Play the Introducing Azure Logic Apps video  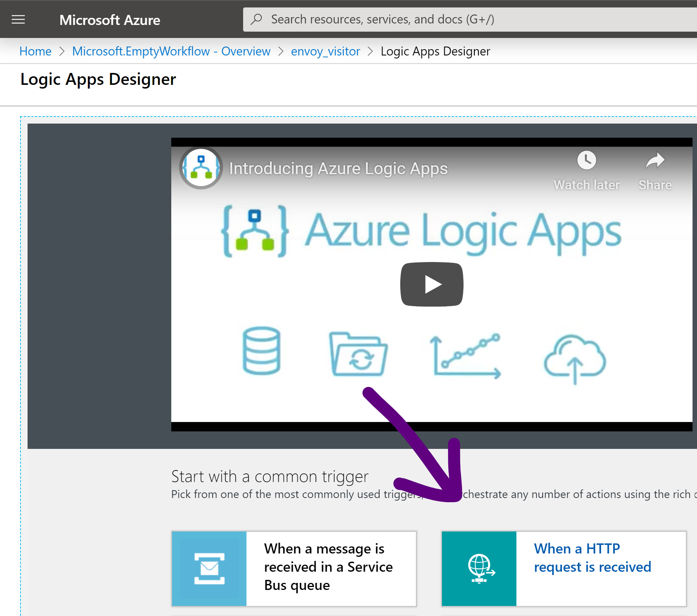(432, 284)
